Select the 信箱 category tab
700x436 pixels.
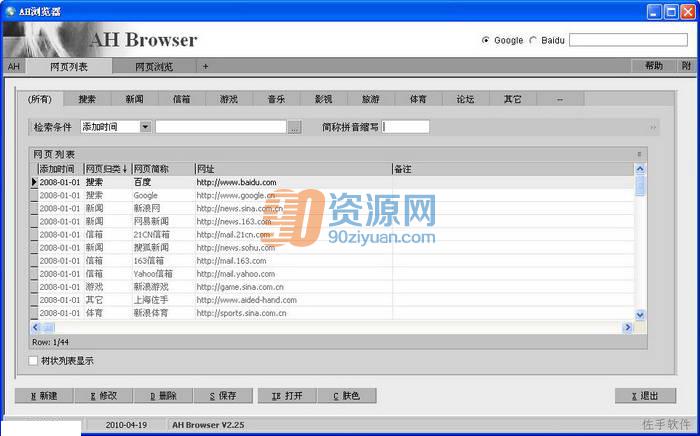pos(182,99)
